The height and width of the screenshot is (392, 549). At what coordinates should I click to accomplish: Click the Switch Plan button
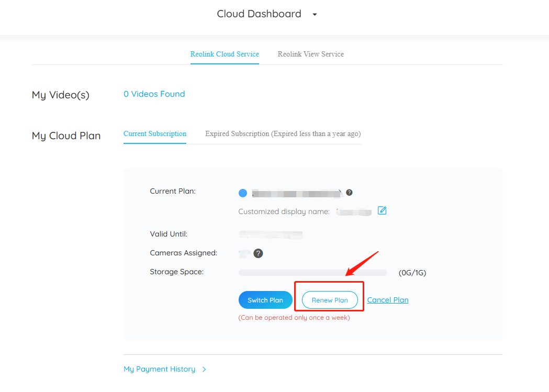265,300
